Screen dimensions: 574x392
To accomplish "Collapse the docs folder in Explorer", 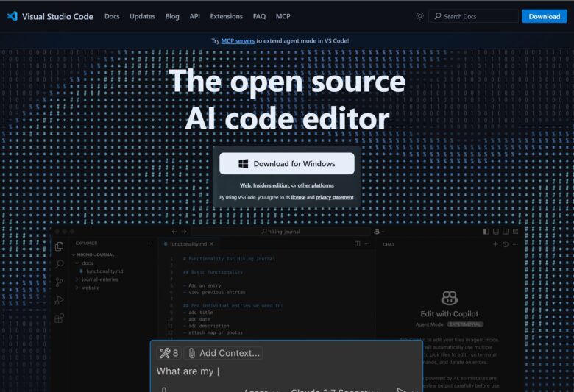I will [x=77, y=263].
